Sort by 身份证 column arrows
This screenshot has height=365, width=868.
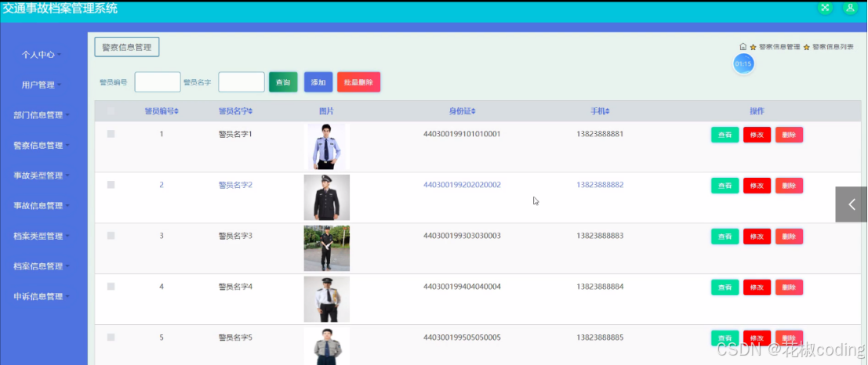click(x=474, y=111)
